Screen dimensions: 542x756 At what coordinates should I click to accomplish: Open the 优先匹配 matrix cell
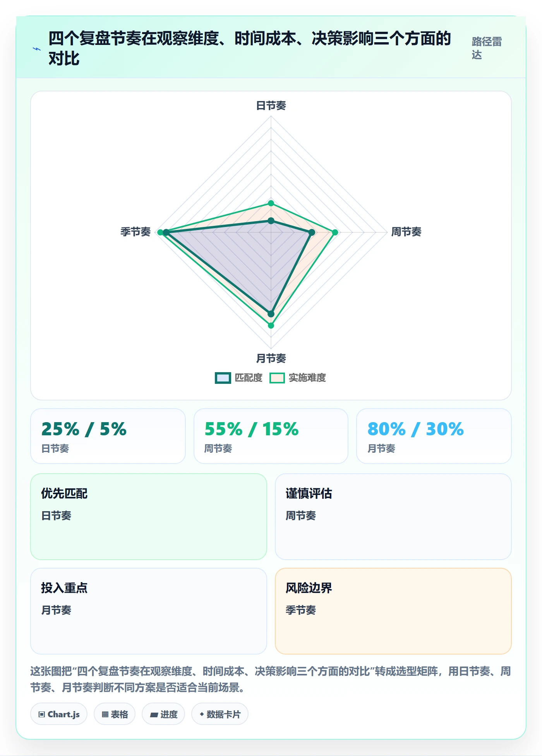point(149,517)
